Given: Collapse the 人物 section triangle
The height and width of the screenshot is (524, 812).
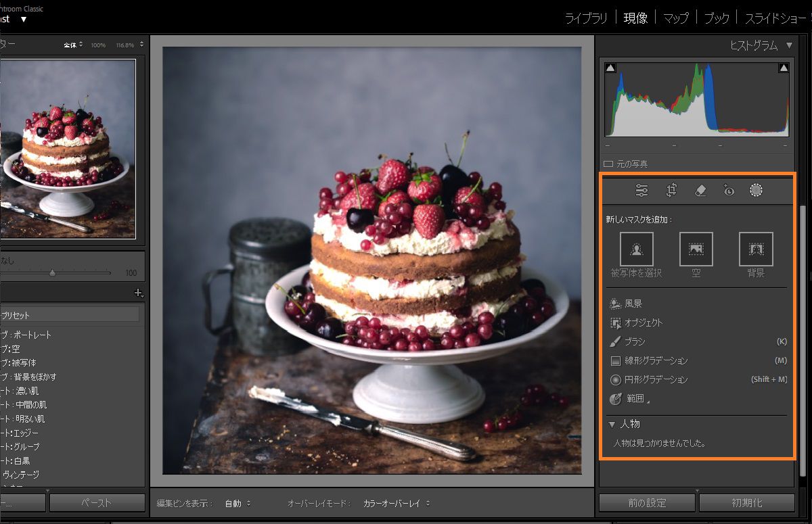Looking at the screenshot, I should 612,425.
